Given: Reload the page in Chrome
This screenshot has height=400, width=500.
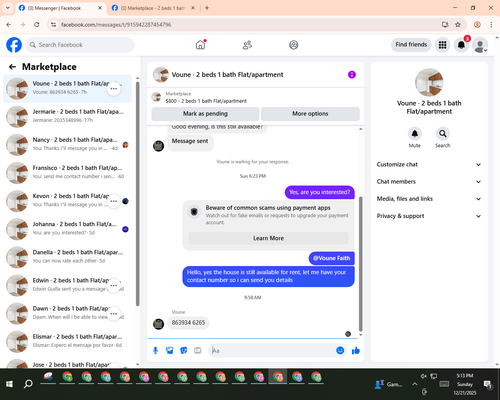Looking at the screenshot, I should (x=37, y=25).
